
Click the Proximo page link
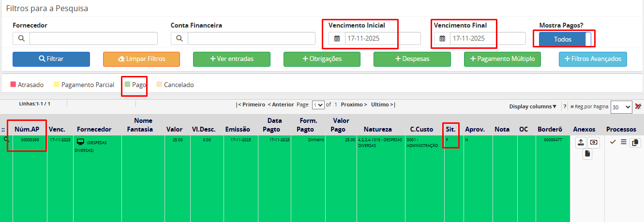click(354, 104)
